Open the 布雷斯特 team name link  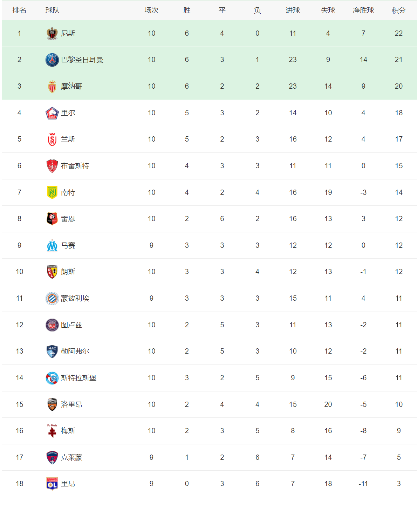[75, 166]
